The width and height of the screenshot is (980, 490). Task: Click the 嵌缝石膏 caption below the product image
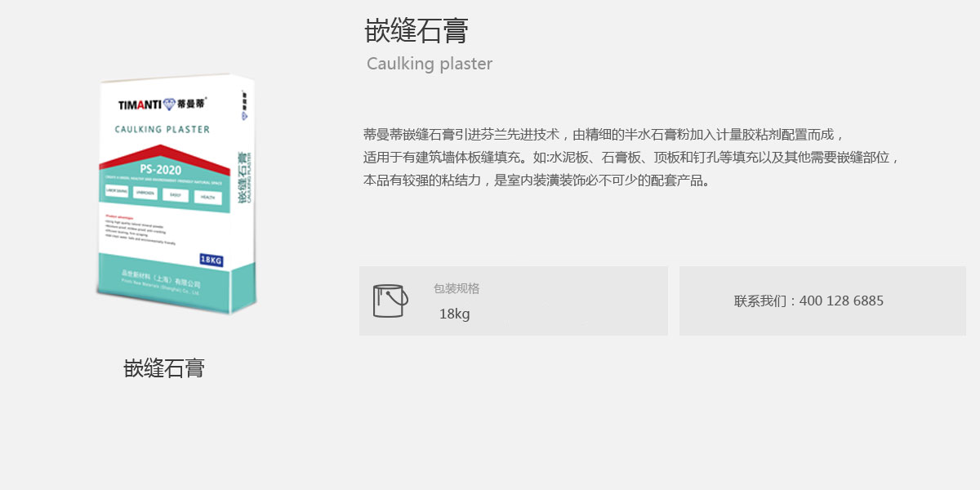click(x=164, y=368)
